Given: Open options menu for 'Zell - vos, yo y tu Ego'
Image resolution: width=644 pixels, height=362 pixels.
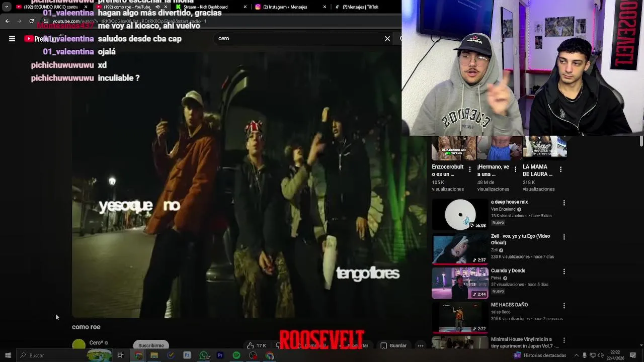Looking at the screenshot, I should [564, 237].
